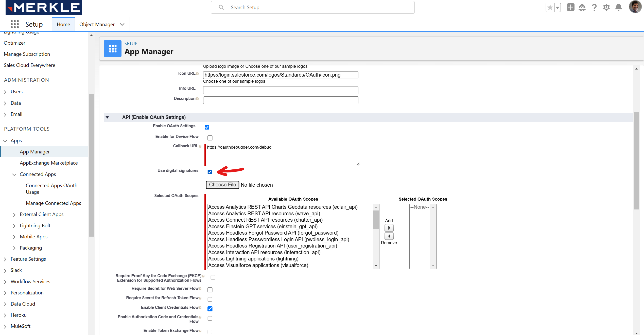Click Choose one of our sample logos below Icon URL

click(234, 81)
